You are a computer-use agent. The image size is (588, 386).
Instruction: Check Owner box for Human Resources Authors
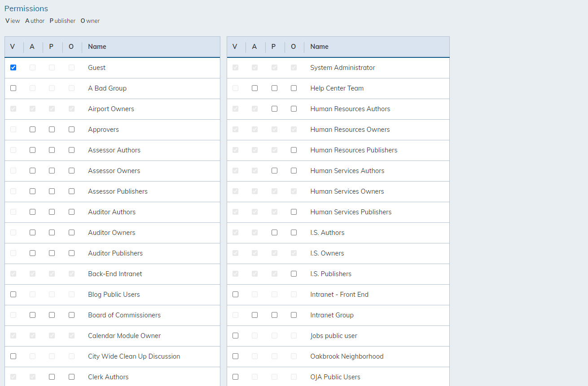tap(294, 109)
